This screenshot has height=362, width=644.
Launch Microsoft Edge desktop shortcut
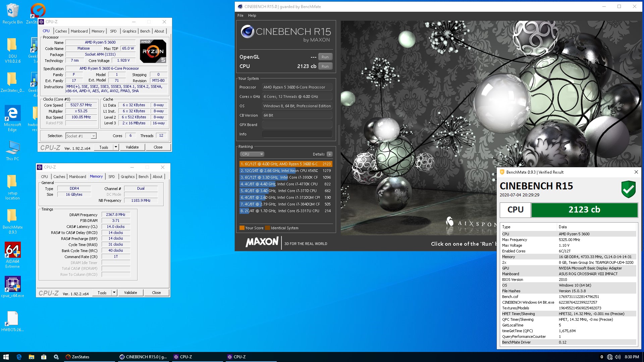pos(12,118)
